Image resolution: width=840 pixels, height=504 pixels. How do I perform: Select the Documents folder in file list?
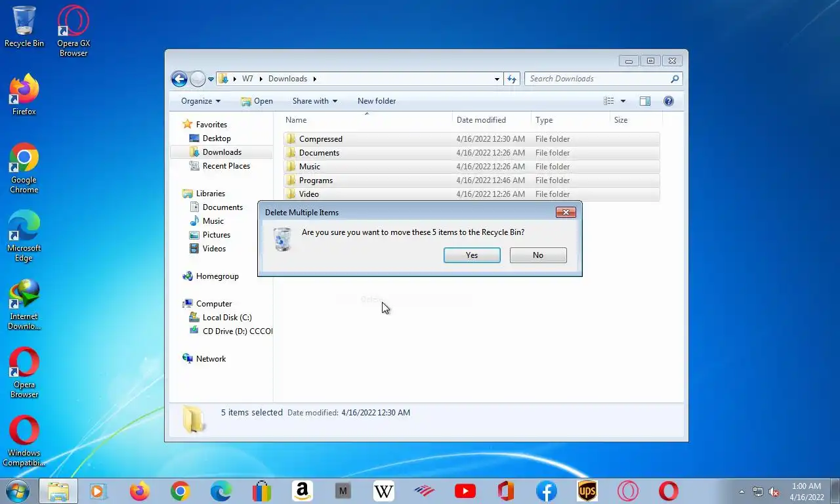[471, 153]
